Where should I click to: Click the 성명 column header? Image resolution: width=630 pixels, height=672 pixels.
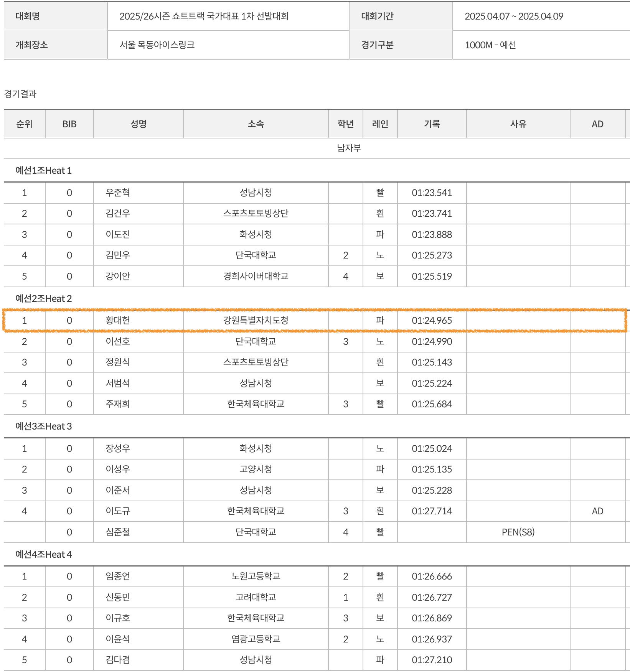[138, 124]
